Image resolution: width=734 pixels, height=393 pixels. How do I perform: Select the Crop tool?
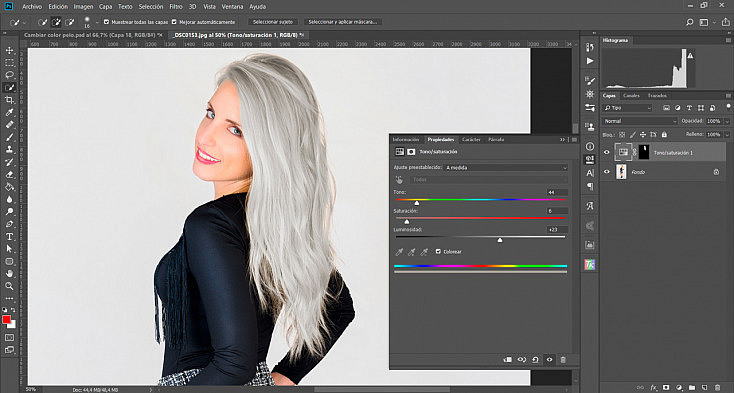click(x=9, y=100)
